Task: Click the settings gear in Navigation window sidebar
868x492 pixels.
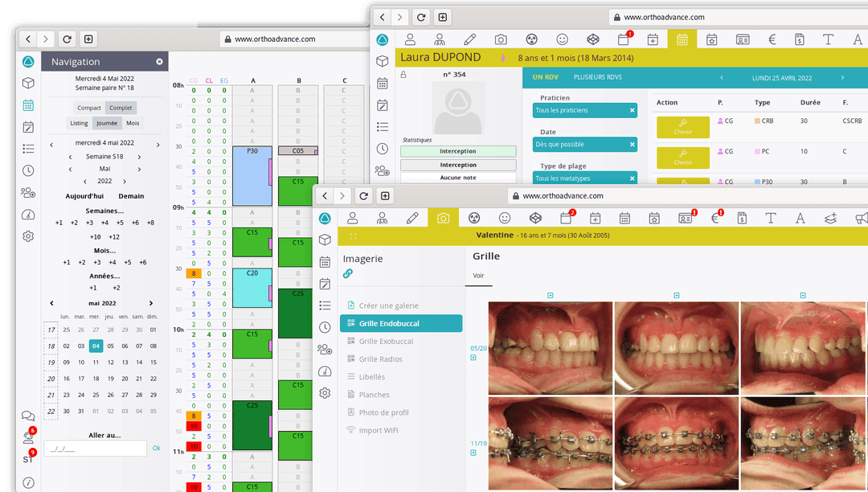Action: (28, 236)
